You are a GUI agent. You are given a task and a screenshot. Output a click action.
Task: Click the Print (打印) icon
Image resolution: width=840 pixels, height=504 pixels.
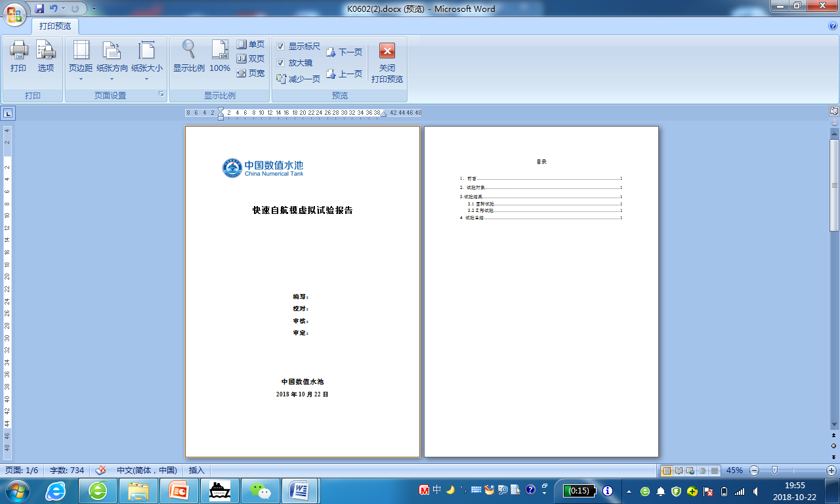click(x=18, y=56)
